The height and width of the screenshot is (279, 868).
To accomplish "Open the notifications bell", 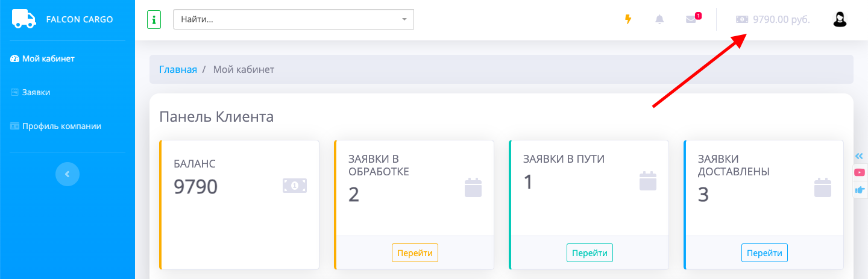I will coord(659,19).
